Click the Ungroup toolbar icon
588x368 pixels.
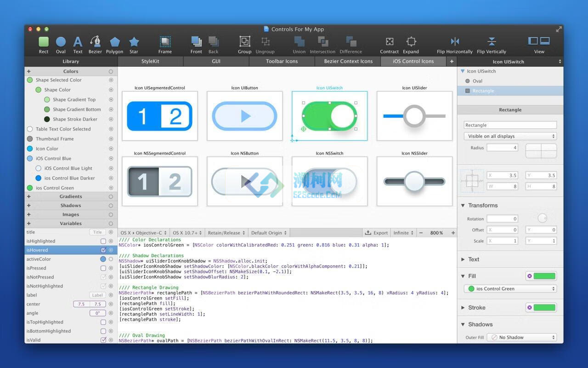click(265, 42)
